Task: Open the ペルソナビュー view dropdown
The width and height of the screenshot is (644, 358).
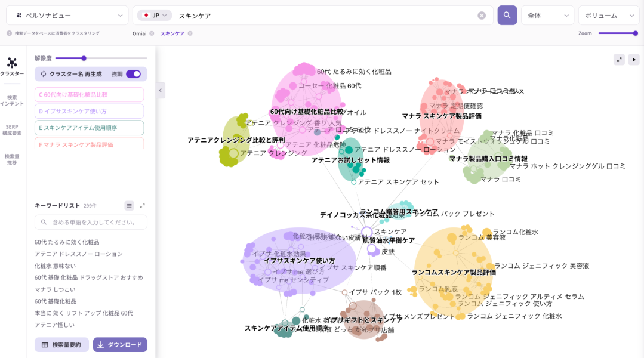Action: [70, 16]
